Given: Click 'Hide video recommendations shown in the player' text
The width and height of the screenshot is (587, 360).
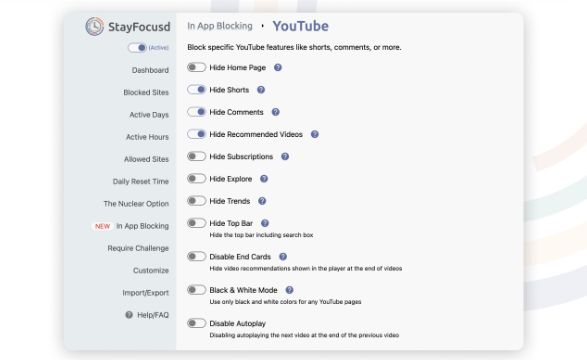Looking at the screenshot, I should click(305, 268).
